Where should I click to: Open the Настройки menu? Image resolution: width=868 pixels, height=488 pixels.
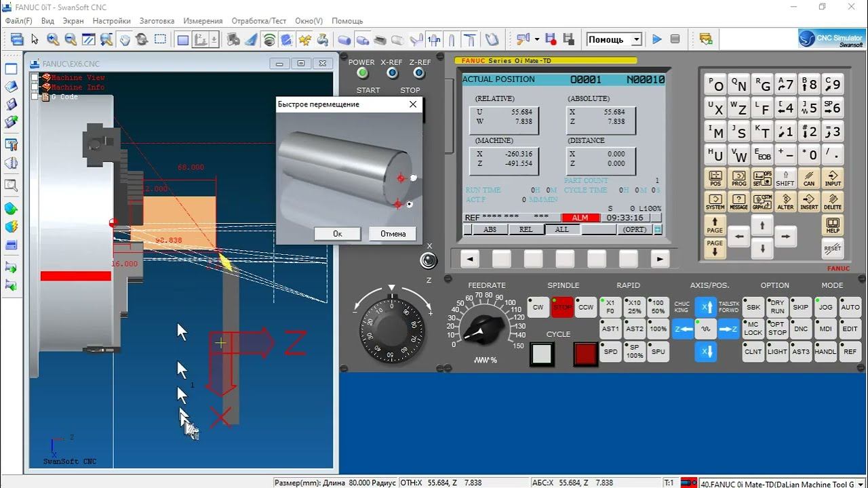(112, 21)
